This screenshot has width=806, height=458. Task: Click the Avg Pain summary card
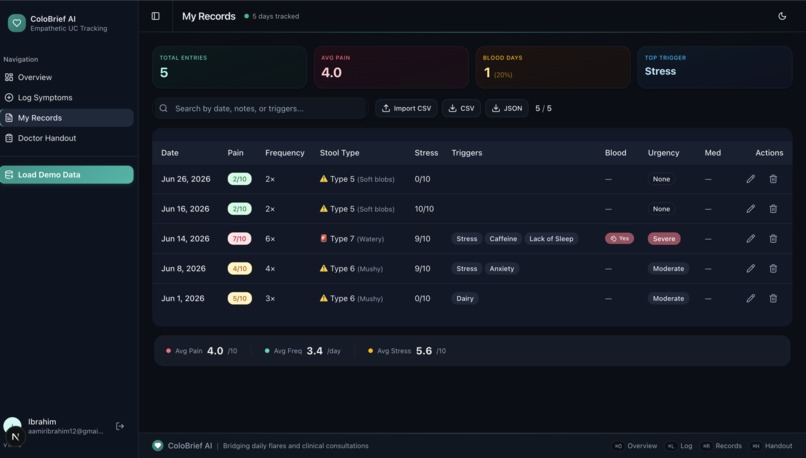coord(391,67)
